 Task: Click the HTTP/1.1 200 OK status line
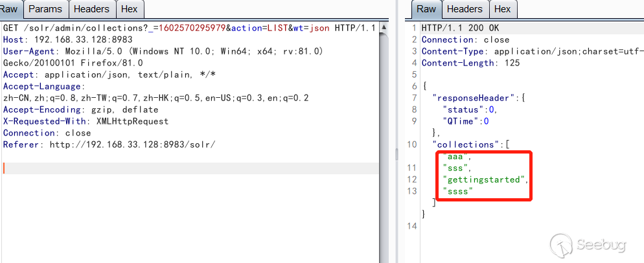pos(461,29)
